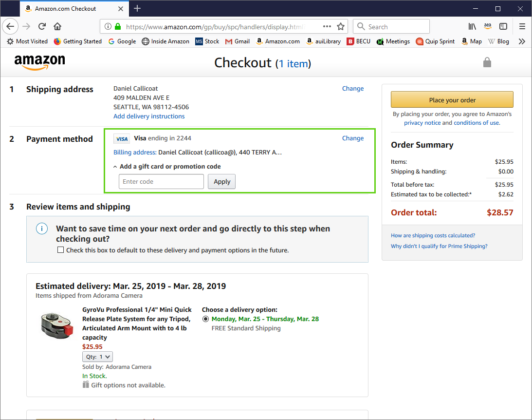
Task: Close the Amazon.com Checkout tab
Action: [120, 8]
